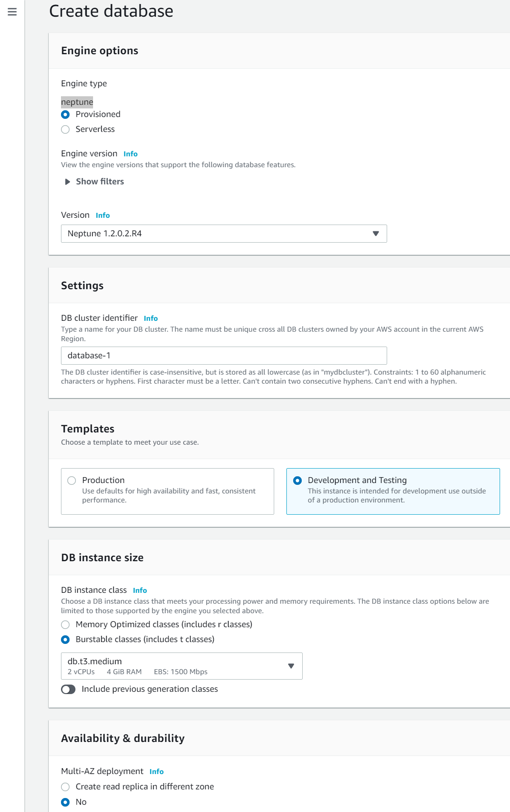Select Create read replica in different zone

(66, 787)
